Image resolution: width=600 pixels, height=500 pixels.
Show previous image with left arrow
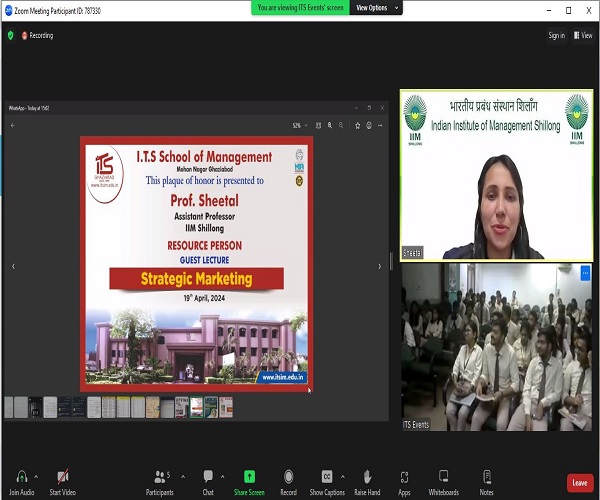13,266
